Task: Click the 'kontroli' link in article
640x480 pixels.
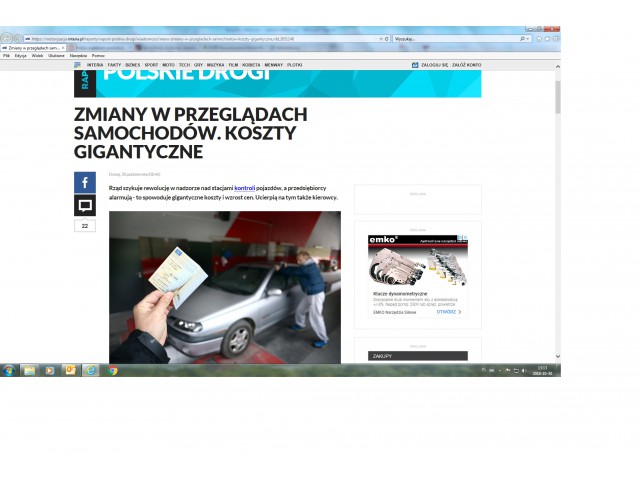Action: pyautogui.click(x=245, y=187)
